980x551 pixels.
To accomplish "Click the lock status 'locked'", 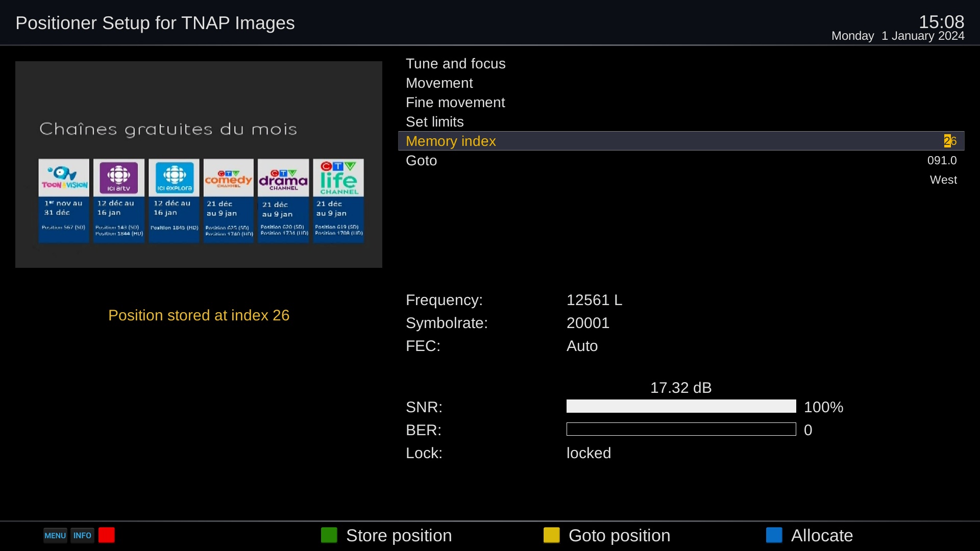I will (589, 453).
